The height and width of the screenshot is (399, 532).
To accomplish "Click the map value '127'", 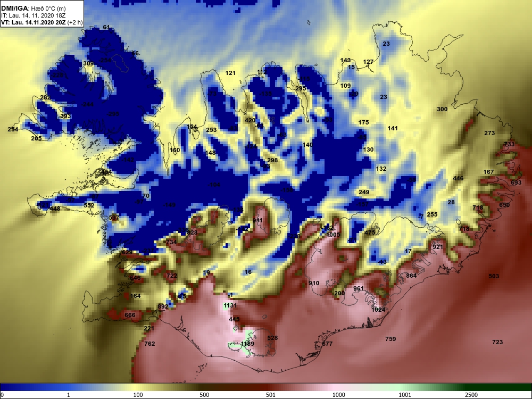I will pos(368,62).
